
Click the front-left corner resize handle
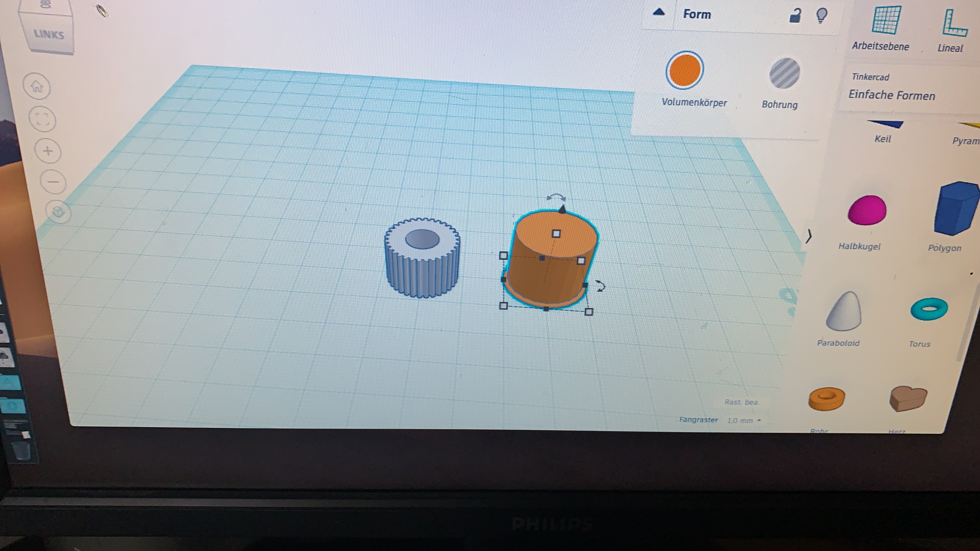tap(503, 306)
